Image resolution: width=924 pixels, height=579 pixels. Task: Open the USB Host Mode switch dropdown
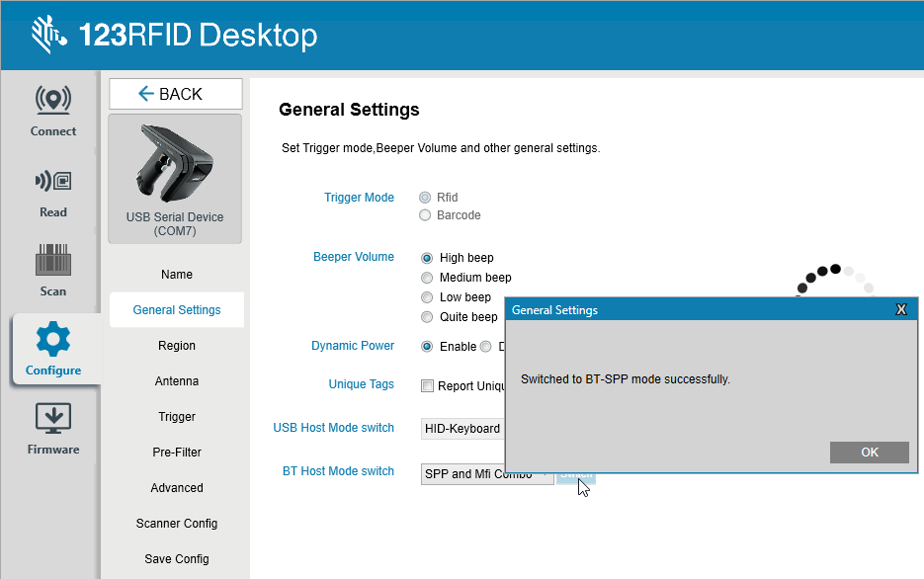tap(462, 429)
